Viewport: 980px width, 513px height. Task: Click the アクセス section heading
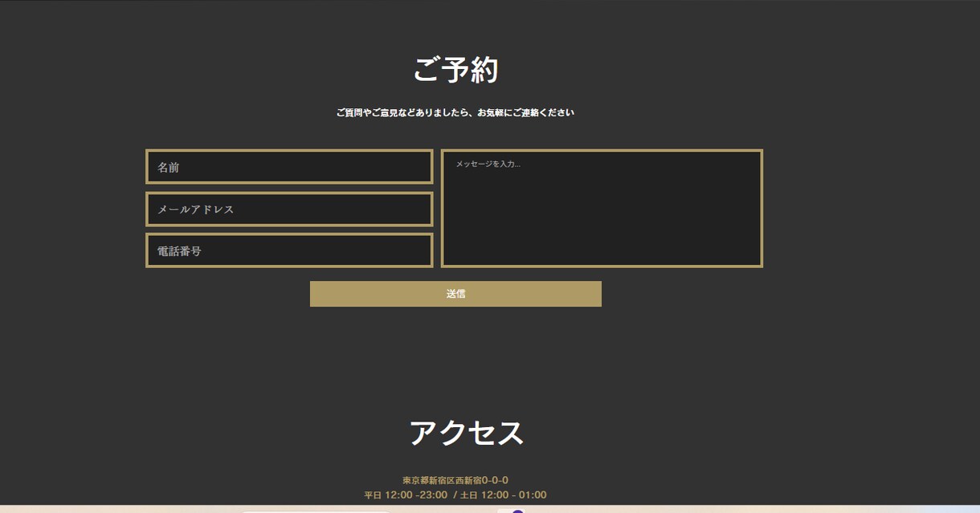point(466,433)
